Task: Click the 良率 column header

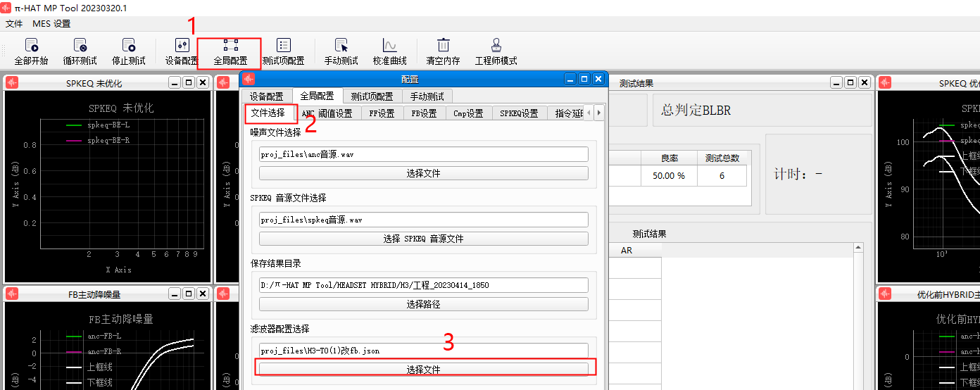Action: [x=669, y=158]
